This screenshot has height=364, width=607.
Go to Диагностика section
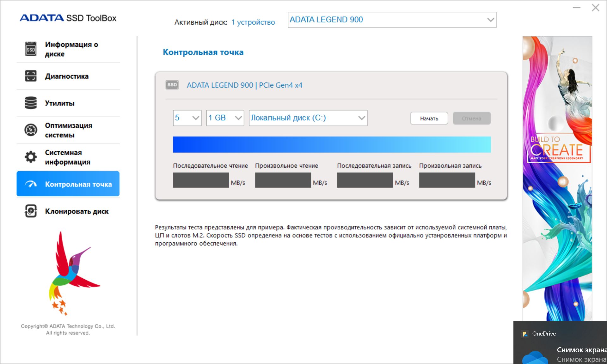click(x=68, y=76)
